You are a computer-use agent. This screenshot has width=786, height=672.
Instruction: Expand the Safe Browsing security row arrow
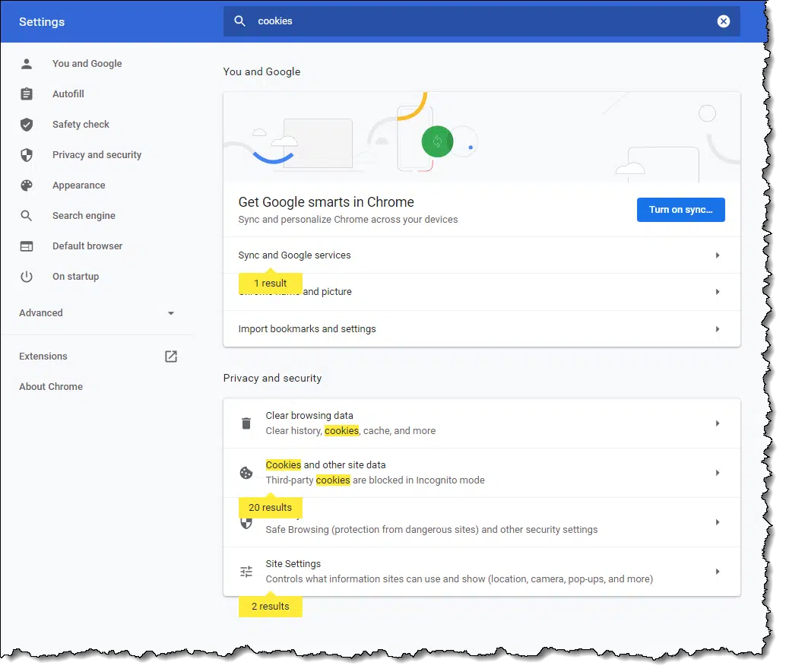click(x=718, y=522)
